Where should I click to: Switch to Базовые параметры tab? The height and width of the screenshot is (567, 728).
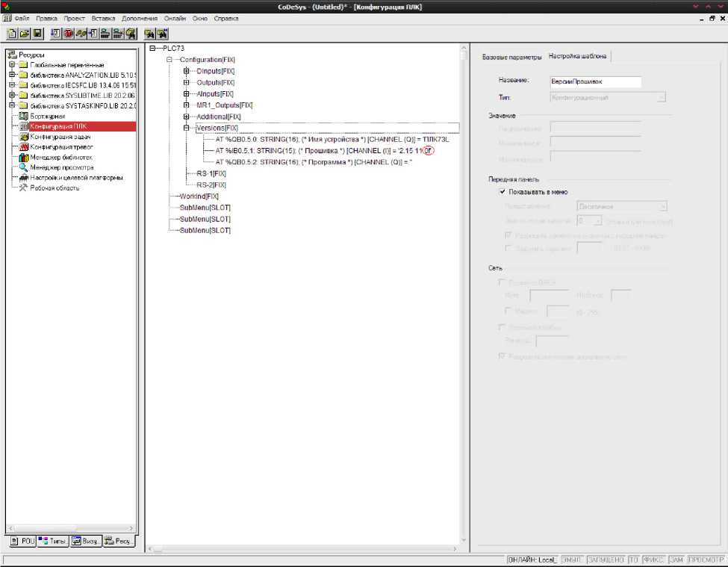pos(511,57)
